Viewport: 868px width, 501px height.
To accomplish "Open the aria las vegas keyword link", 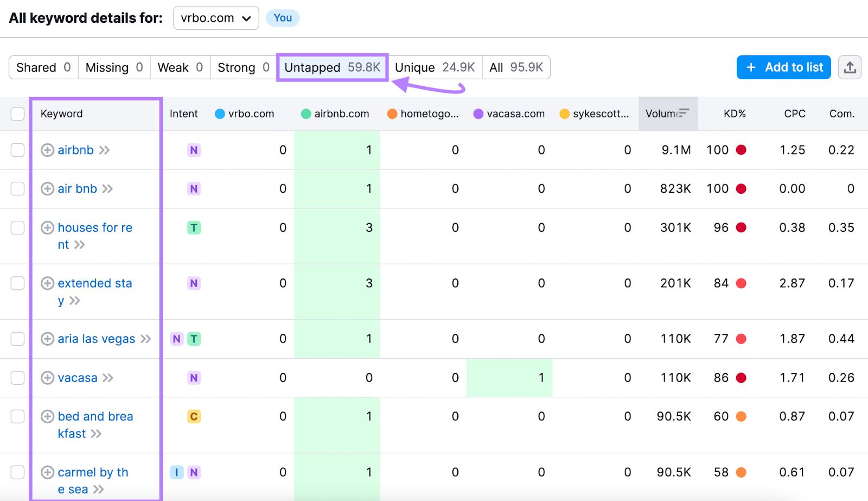I will click(96, 338).
